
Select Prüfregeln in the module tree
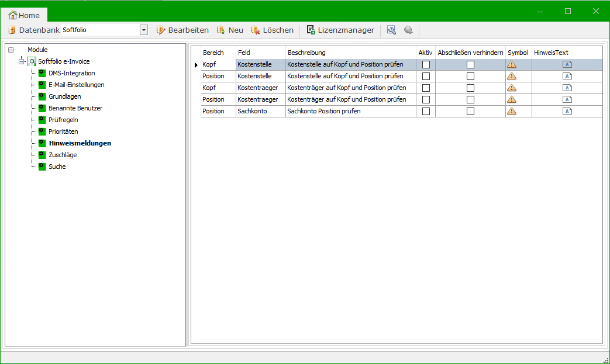pyautogui.click(x=64, y=120)
